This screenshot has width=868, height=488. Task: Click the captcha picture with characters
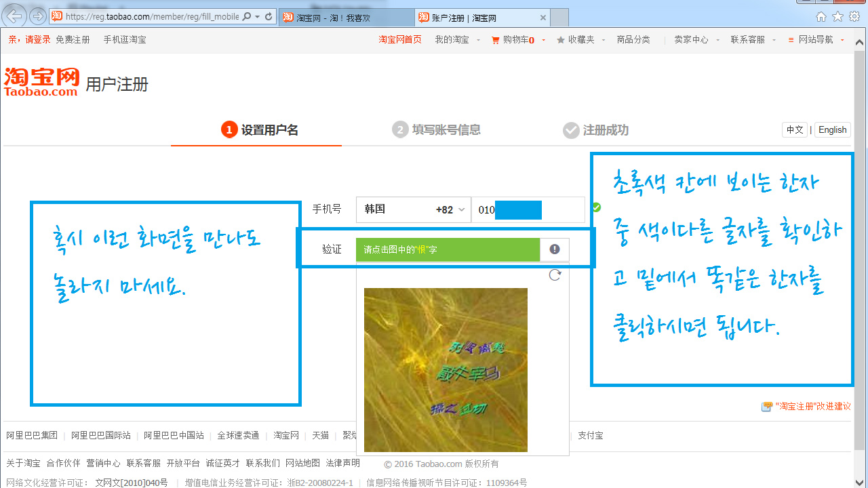pos(446,370)
